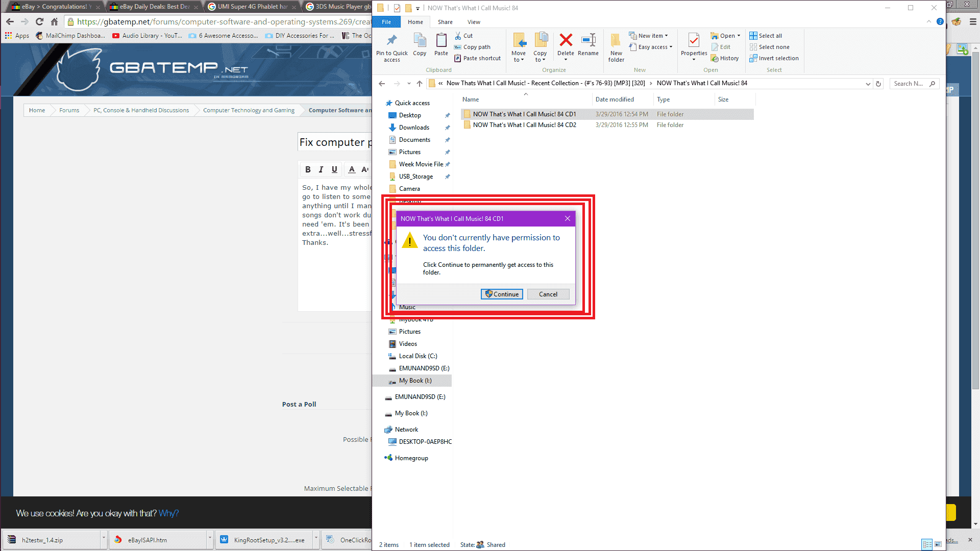The width and height of the screenshot is (980, 551).
Task: Switch to the Home ribbon tab
Action: pyautogui.click(x=415, y=22)
